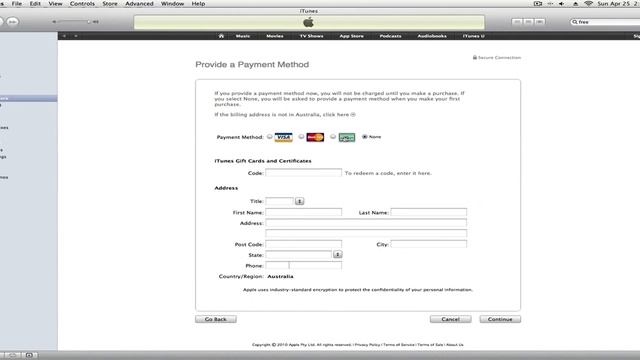Click the Phone area code field
640x360 pixels.
pyautogui.click(x=277, y=265)
